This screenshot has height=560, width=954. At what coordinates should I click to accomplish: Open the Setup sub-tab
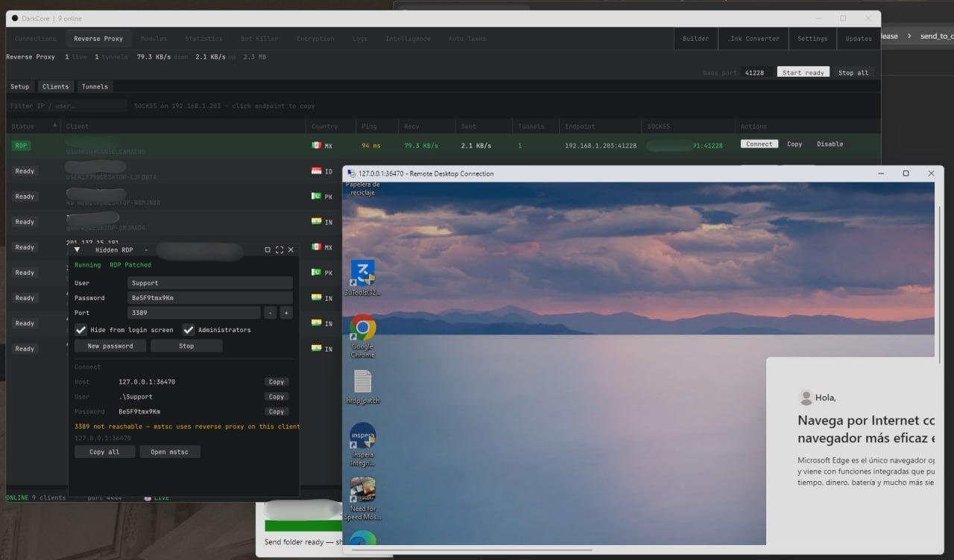point(20,86)
